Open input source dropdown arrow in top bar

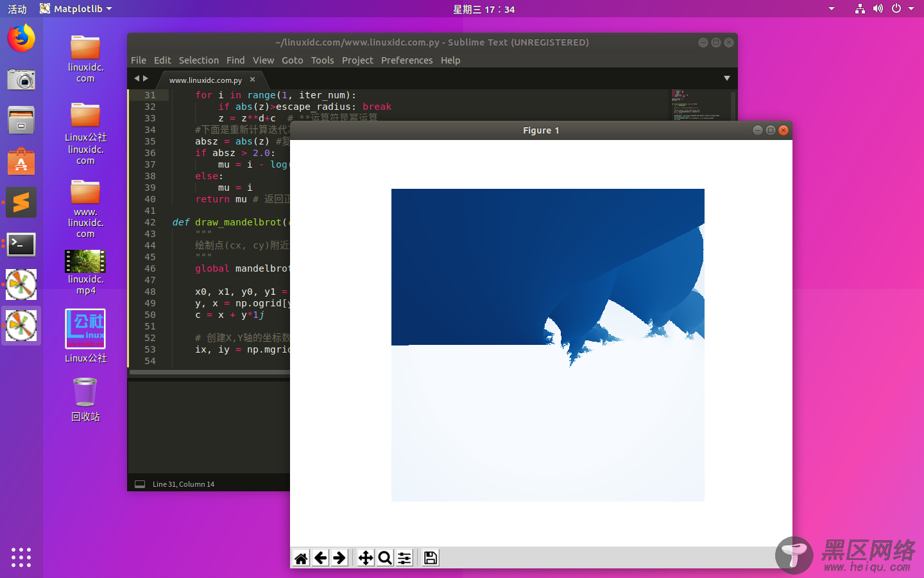[x=832, y=9]
